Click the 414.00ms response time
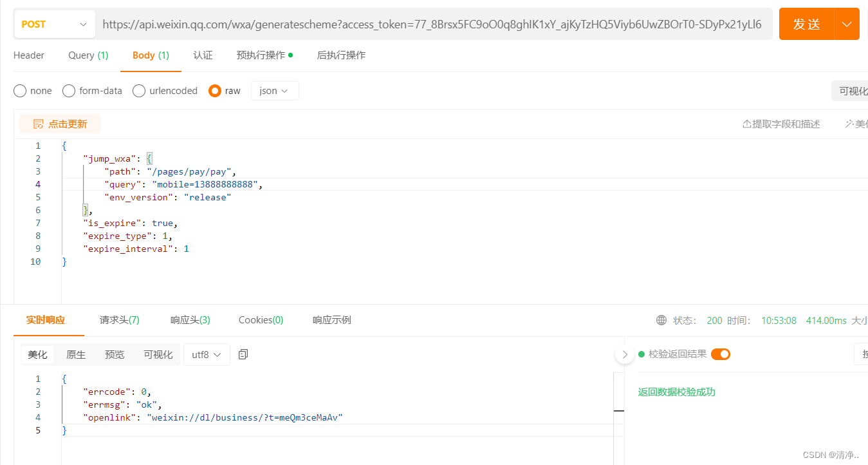This screenshot has height=465, width=868. [826, 320]
